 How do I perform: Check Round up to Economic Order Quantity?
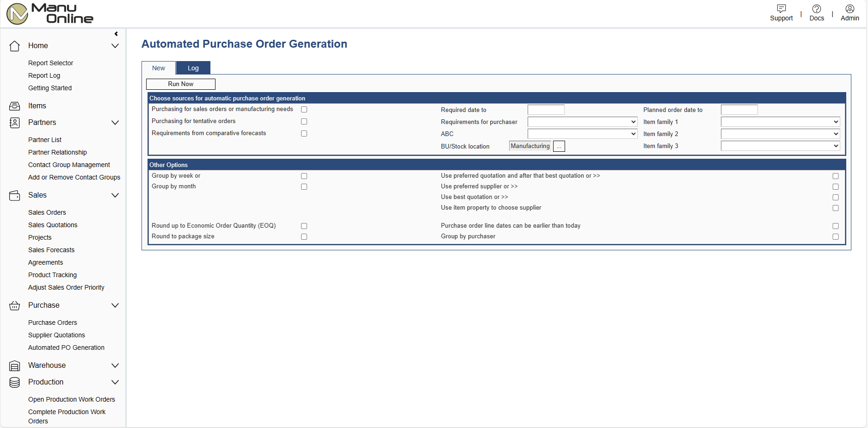(304, 226)
